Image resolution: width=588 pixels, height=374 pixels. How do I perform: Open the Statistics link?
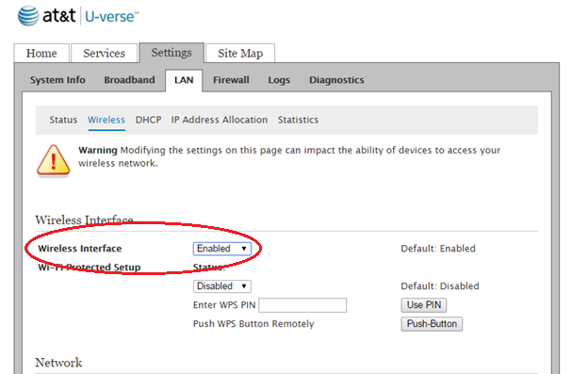click(298, 120)
